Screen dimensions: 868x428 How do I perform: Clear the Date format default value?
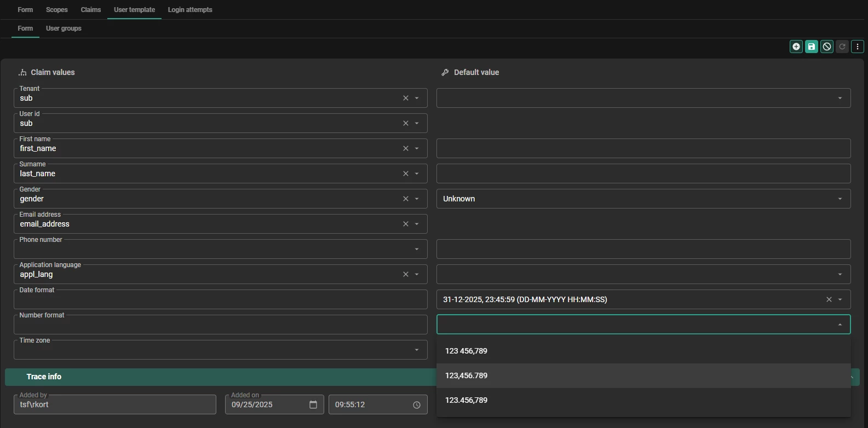coord(829,299)
